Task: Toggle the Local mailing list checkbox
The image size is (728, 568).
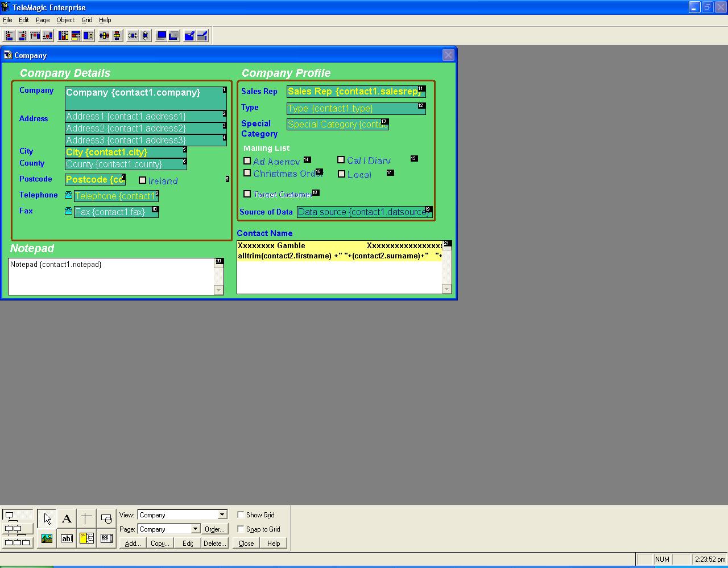Action: tap(342, 174)
